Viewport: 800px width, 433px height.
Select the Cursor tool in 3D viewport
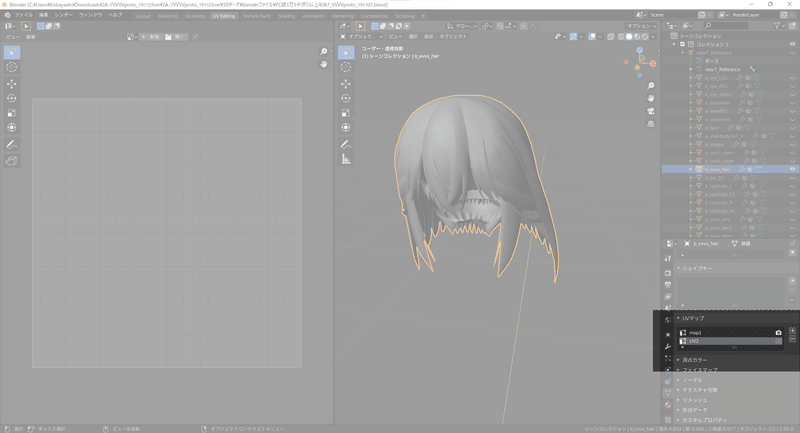coord(346,67)
